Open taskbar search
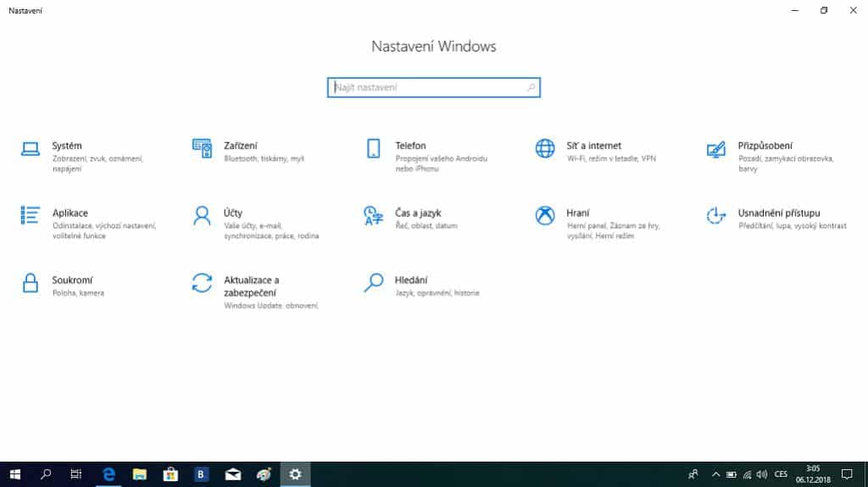 [x=46, y=474]
